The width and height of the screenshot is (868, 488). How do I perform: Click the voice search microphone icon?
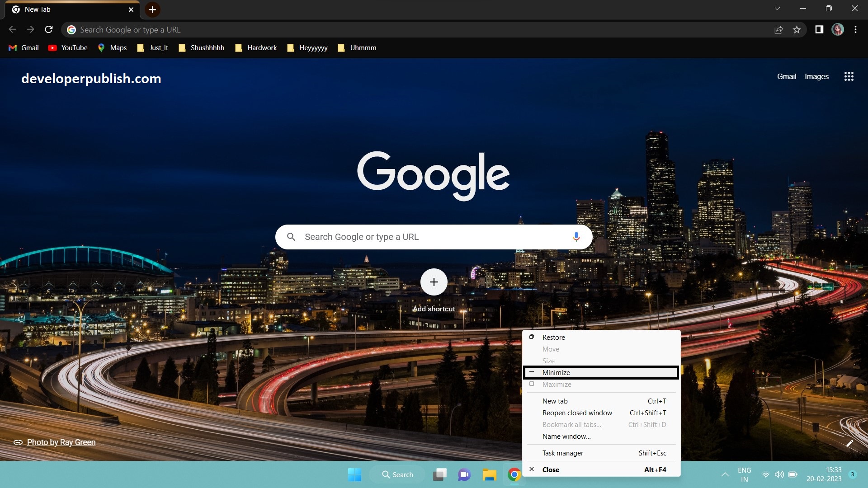point(576,237)
